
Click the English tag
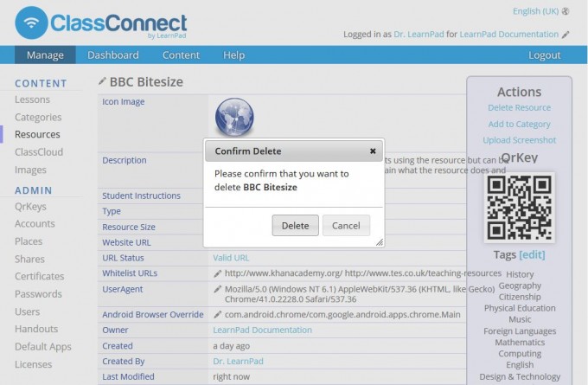520,365
